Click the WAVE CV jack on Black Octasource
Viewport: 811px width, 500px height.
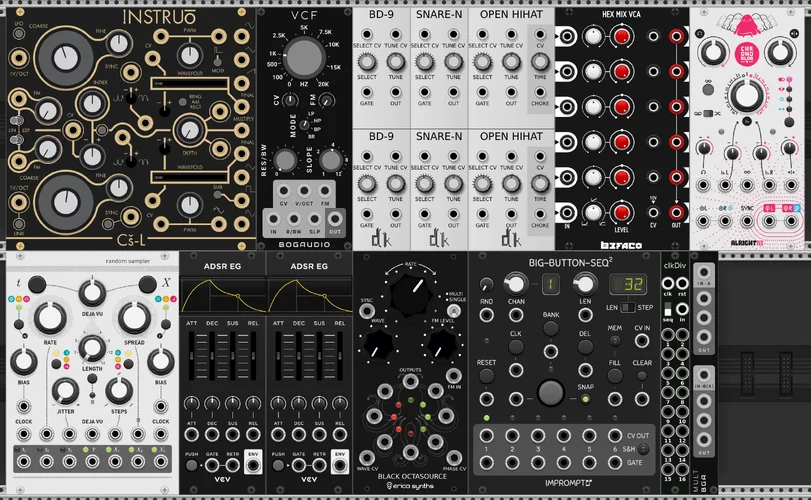(367, 458)
